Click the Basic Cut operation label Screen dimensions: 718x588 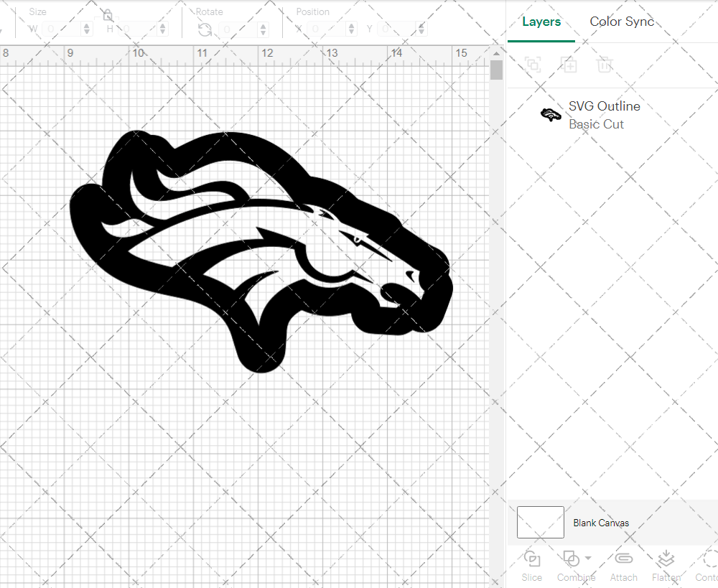click(596, 124)
